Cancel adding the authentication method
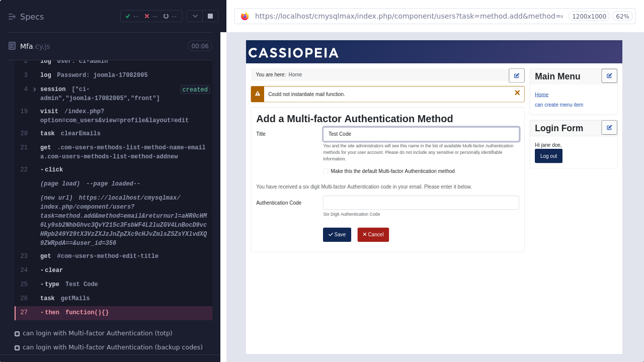 [373, 235]
